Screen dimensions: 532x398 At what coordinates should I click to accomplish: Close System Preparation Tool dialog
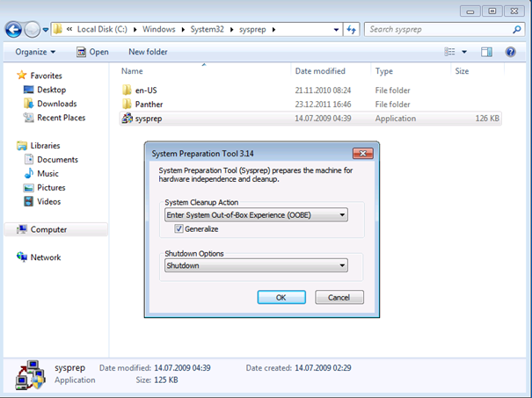[x=362, y=153]
